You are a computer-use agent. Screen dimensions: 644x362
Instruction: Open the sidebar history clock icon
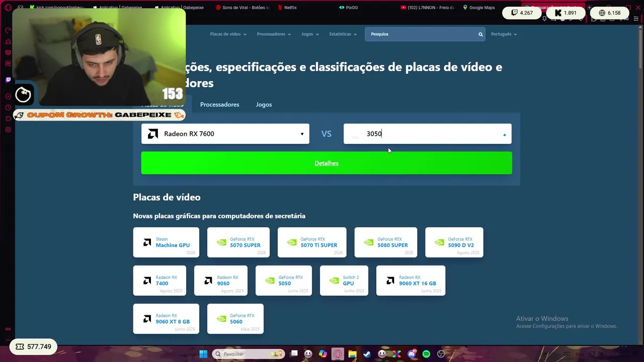(8, 108)
